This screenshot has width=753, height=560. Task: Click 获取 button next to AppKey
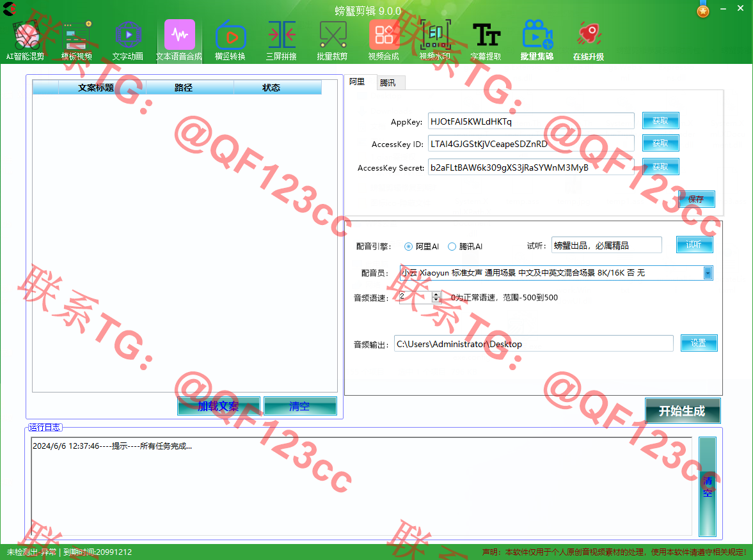click(661, 121)
